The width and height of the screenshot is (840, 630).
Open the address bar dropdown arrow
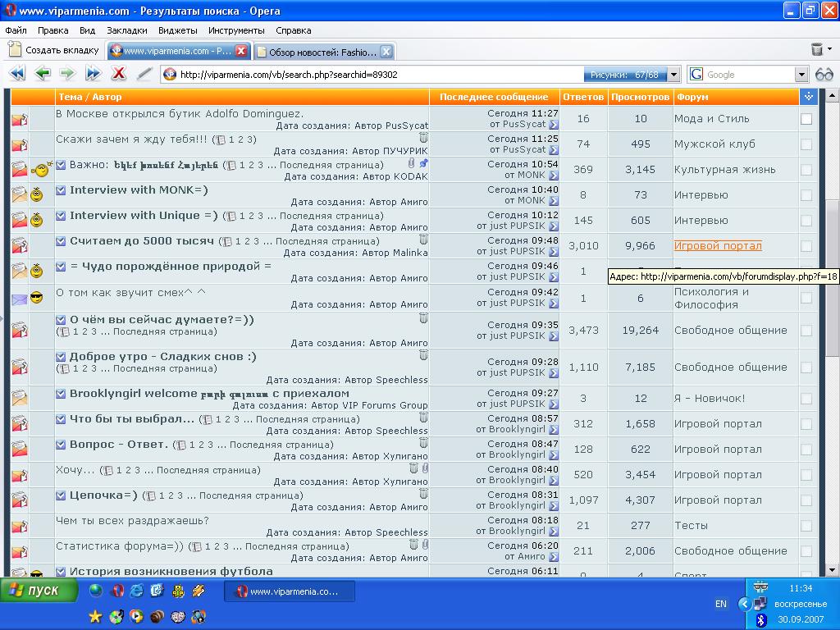pyautogui.click(x=673, y=75)
